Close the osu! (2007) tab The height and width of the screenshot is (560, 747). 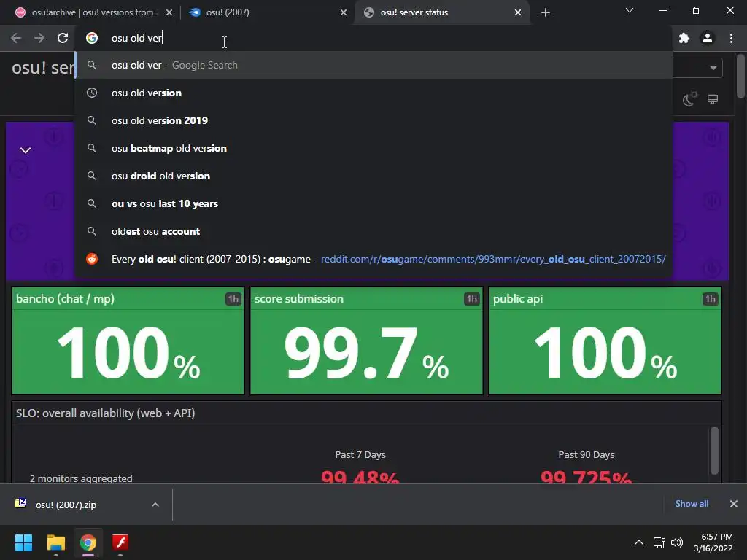point(344,12)
